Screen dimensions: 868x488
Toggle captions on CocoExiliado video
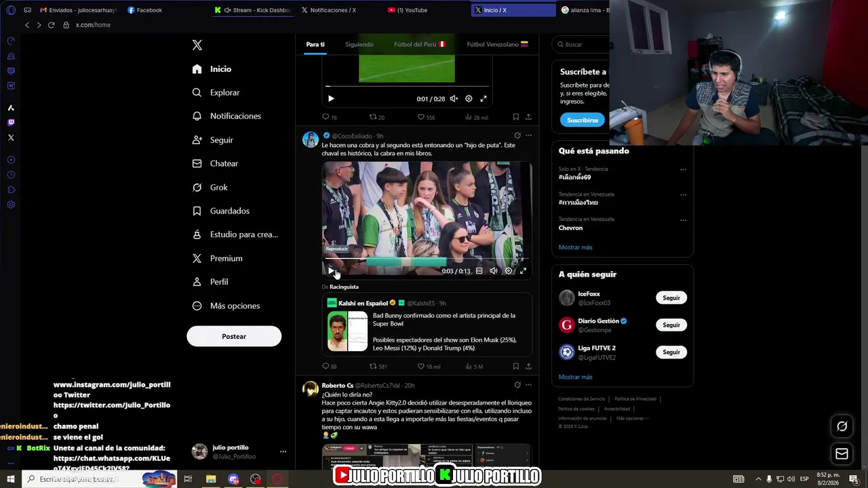tap(479, 271)
